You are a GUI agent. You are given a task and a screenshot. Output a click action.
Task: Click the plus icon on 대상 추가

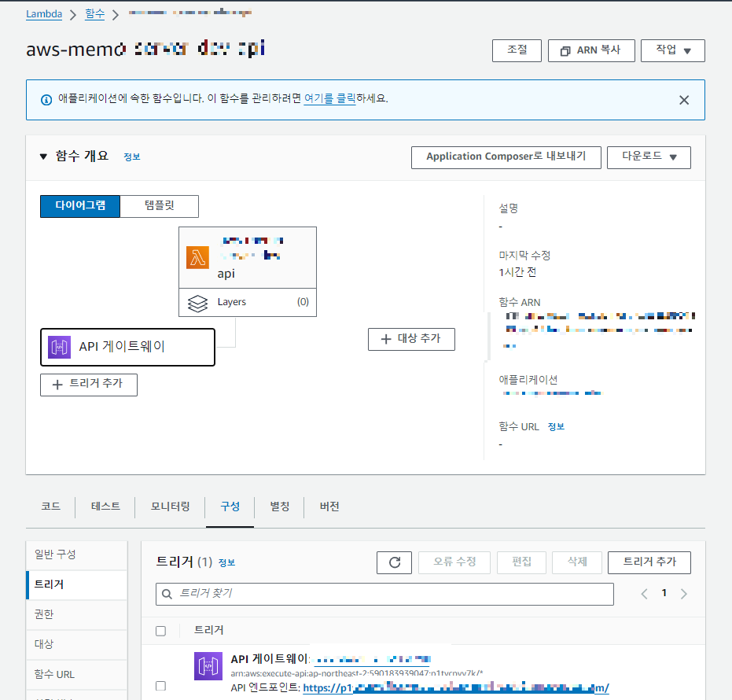coord(386,340)
